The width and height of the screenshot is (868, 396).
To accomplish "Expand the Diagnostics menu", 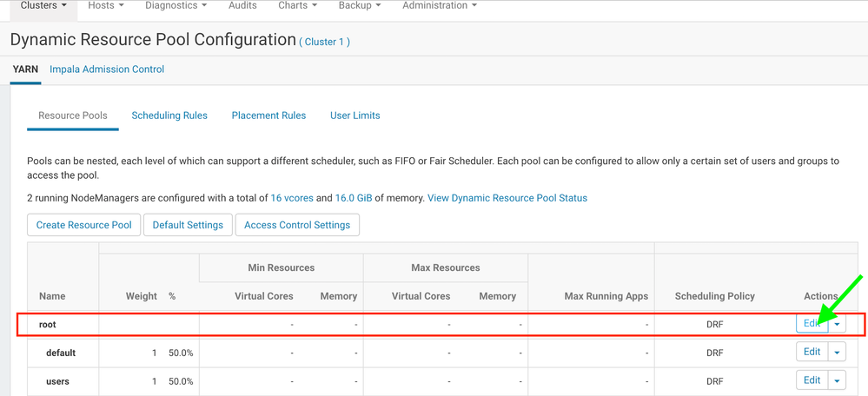I will coord(176,6).
